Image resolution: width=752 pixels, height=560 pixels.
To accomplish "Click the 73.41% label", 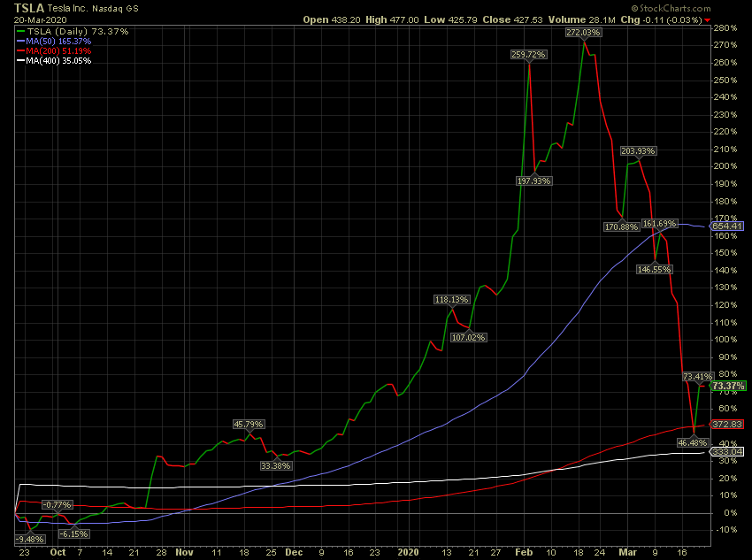I will tap(698, 376).
